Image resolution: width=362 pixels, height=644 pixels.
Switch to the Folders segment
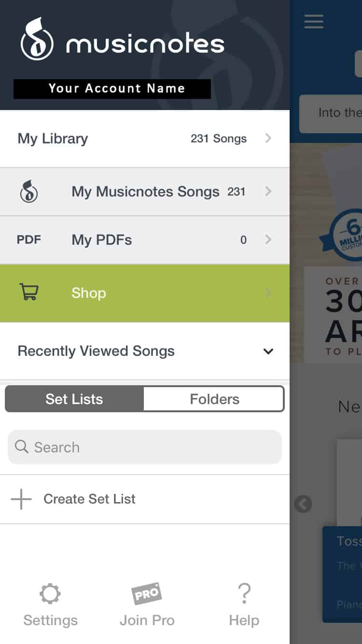214,399
